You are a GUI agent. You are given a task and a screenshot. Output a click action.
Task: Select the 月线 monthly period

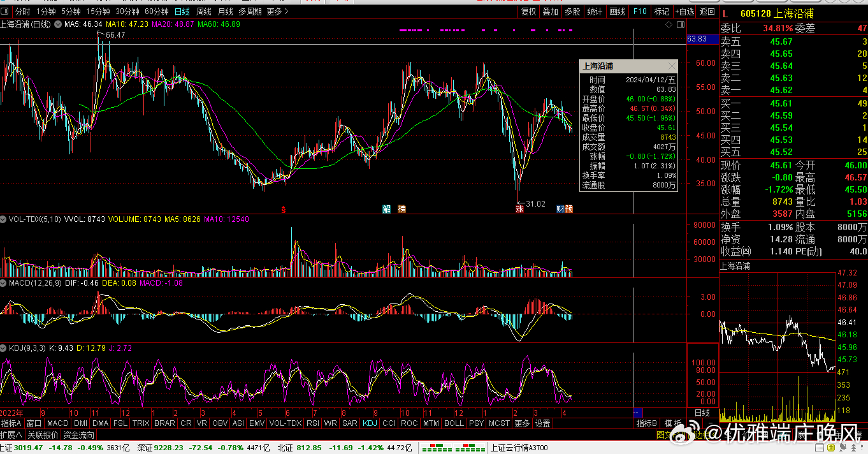225,11
